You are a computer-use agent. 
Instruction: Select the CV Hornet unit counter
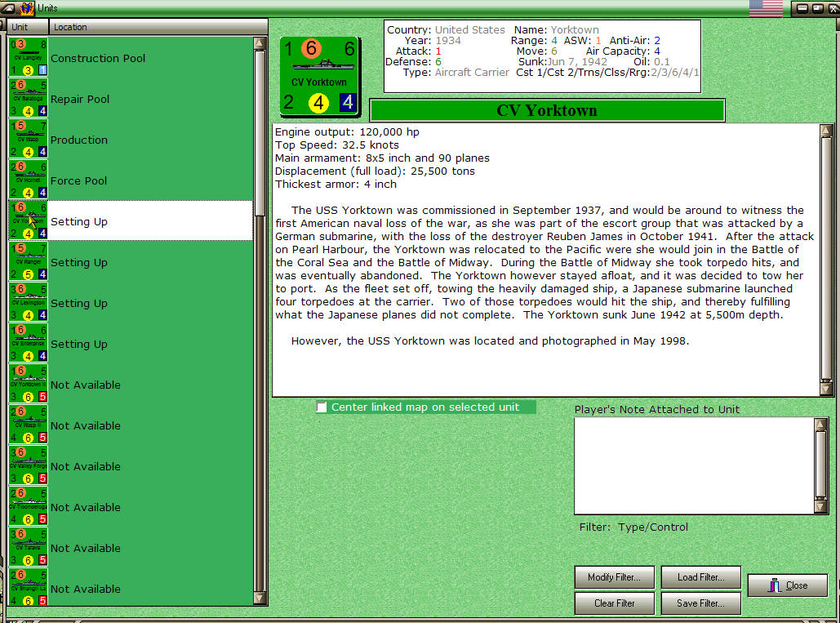coord(28,180)
